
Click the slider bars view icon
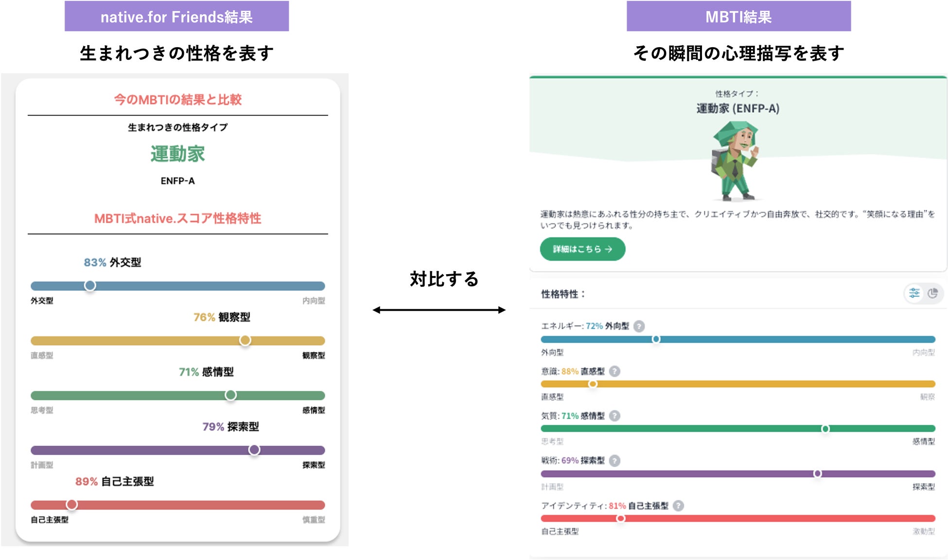pos(914,293)
